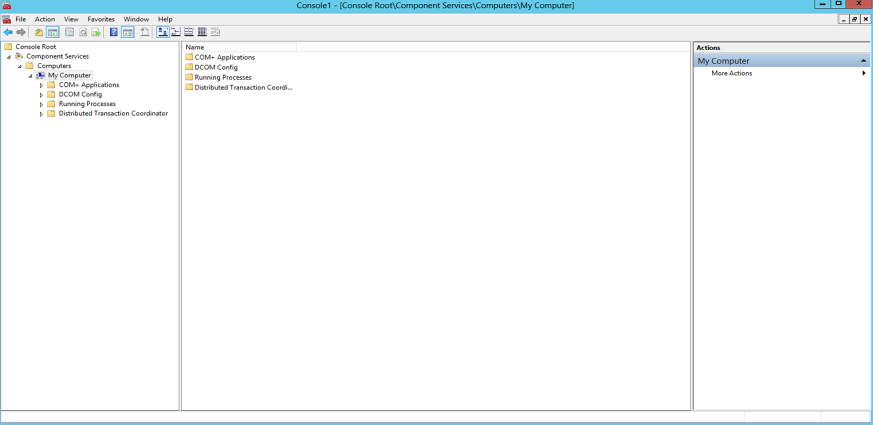This screenshot has width=873, height=425.
Task: Select the List view toolbar icon
Action: pyautogui.click(x=188, y=32)
